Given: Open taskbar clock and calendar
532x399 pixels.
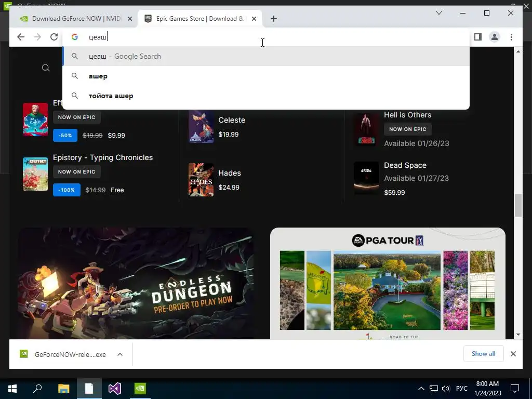Looking at the screenshot, I should [487, 389].
